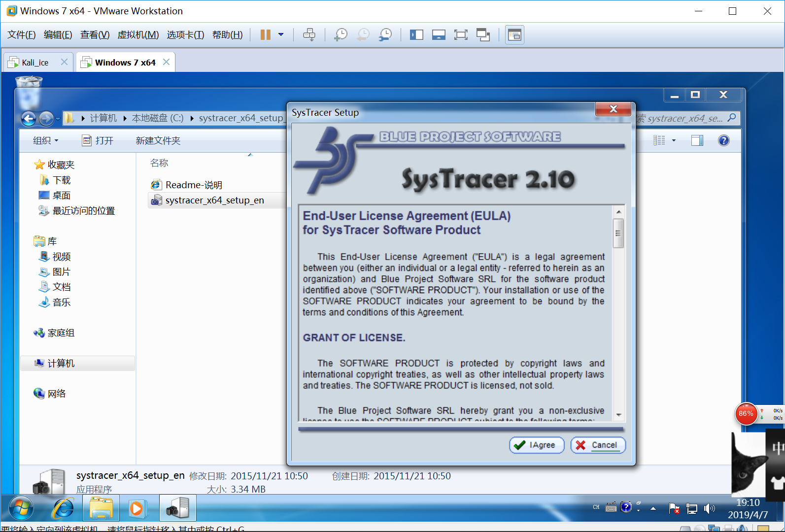Open 图片 library
Viewport: 785px width, 532px height.
[x=55, y=271]
